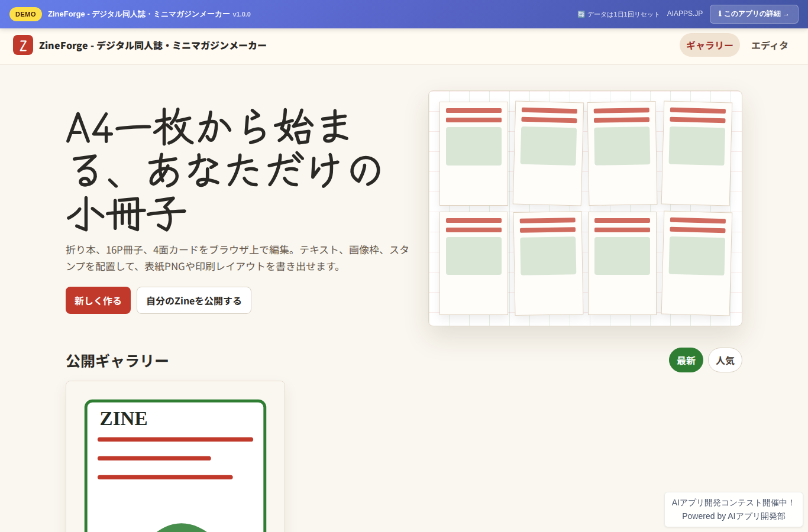Click the data reset icon in banner
Viewport: 808px width, 532px height.
pyautogui.click(x=581, y=14)
